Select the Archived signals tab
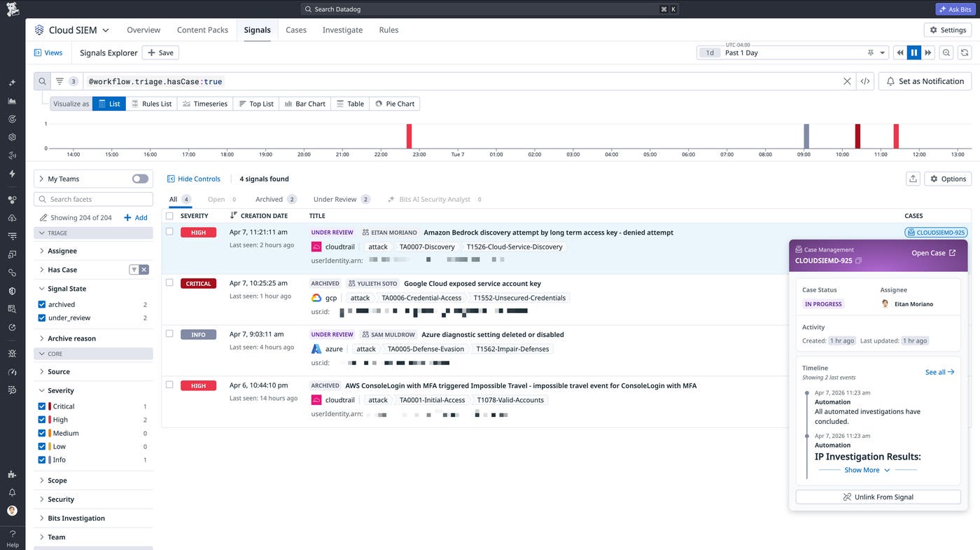 coord(276,200)
